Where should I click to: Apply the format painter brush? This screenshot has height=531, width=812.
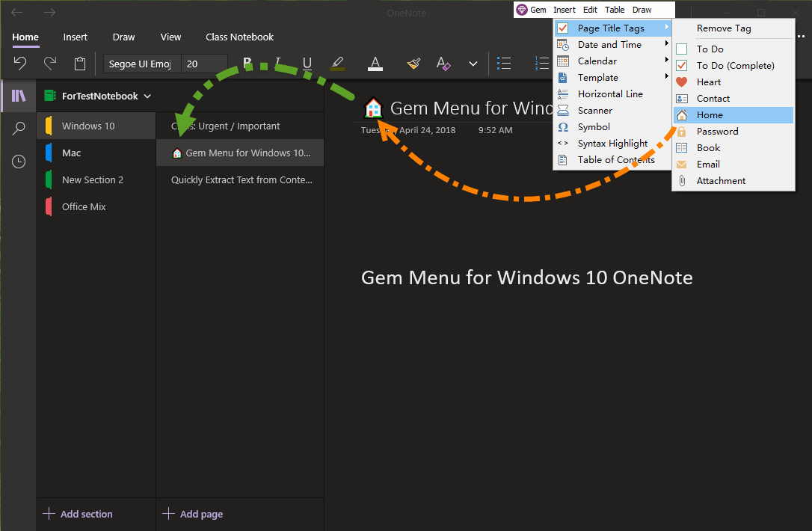tap(413, 64)
